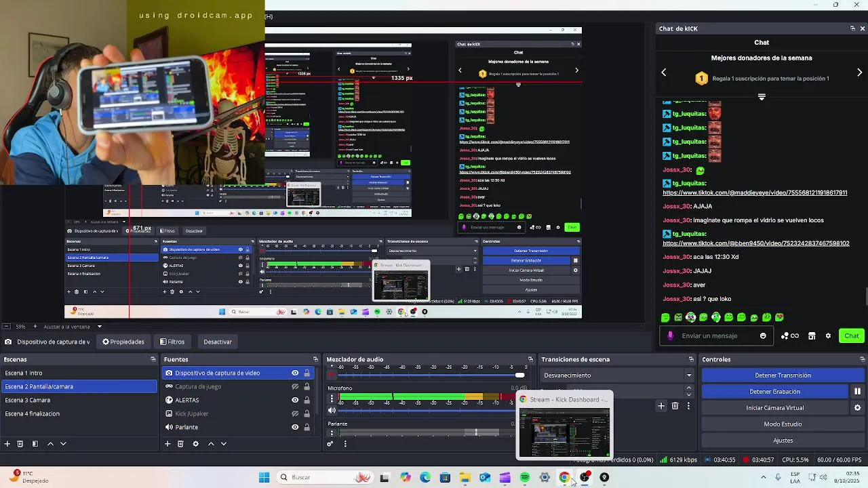
Task: Unlock the ALERTAS source
Action: (x=307, y=400)
